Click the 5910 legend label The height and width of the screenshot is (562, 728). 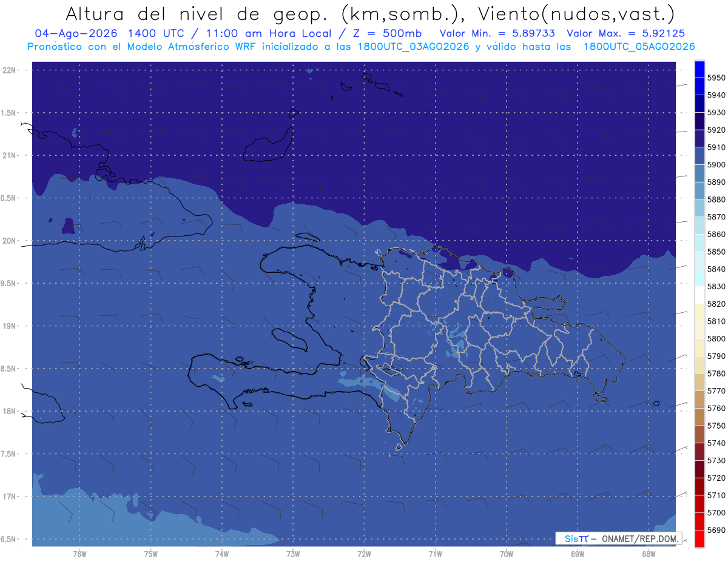pyautogui.click(x=716, y=147)
